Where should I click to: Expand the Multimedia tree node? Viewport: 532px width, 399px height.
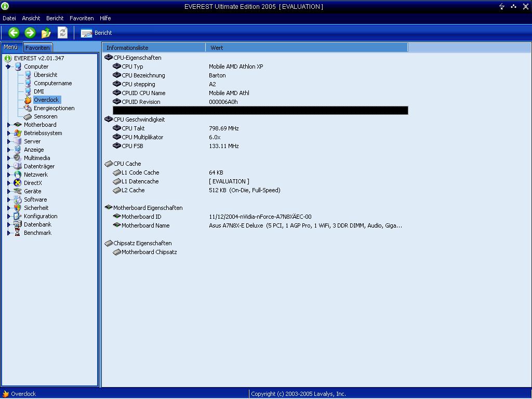(x=8, y=158)
